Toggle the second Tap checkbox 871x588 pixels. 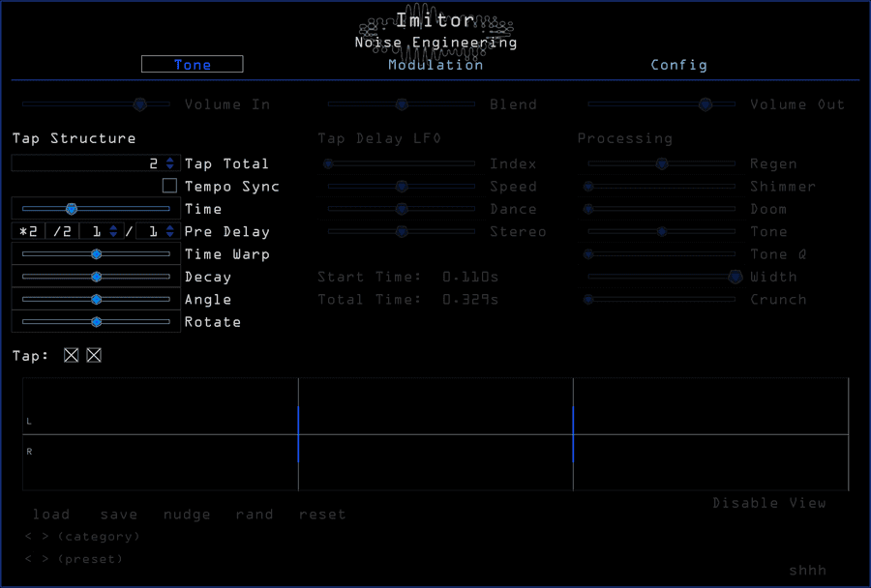(94, 355)
